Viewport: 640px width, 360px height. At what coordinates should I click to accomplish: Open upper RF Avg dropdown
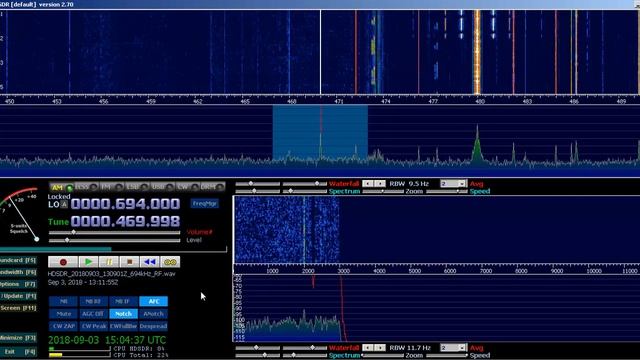[453, 184]
